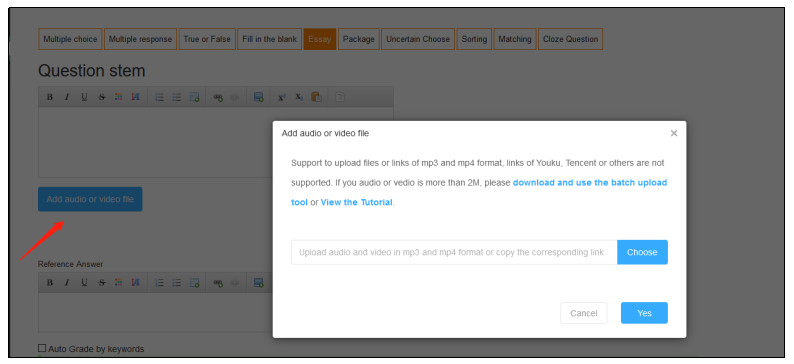Insert numbered list in Reference Answer toolbar
The width and height of the screenshot is (794, 364).
coord(159,283)
